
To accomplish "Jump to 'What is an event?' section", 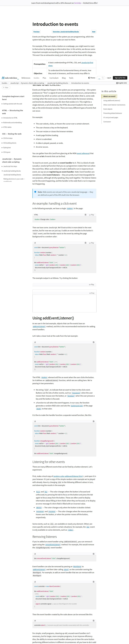I will point(109,96).
